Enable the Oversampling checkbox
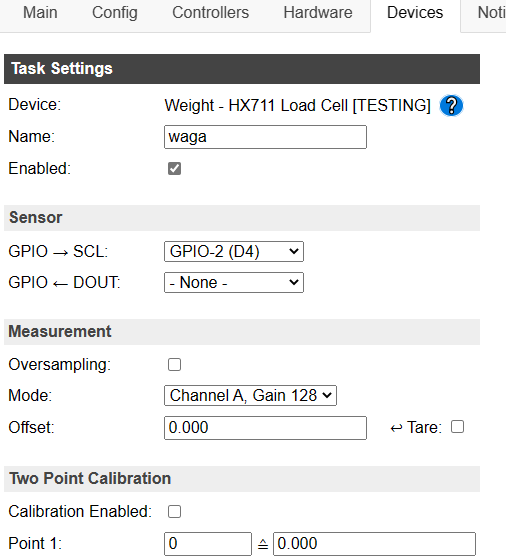This screenshot has width=506, height=559. click(174, 365)
